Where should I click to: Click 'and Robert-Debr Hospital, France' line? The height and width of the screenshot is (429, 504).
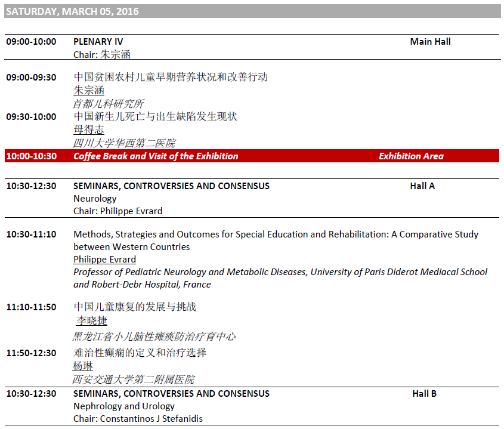click(x=142, y=285)
